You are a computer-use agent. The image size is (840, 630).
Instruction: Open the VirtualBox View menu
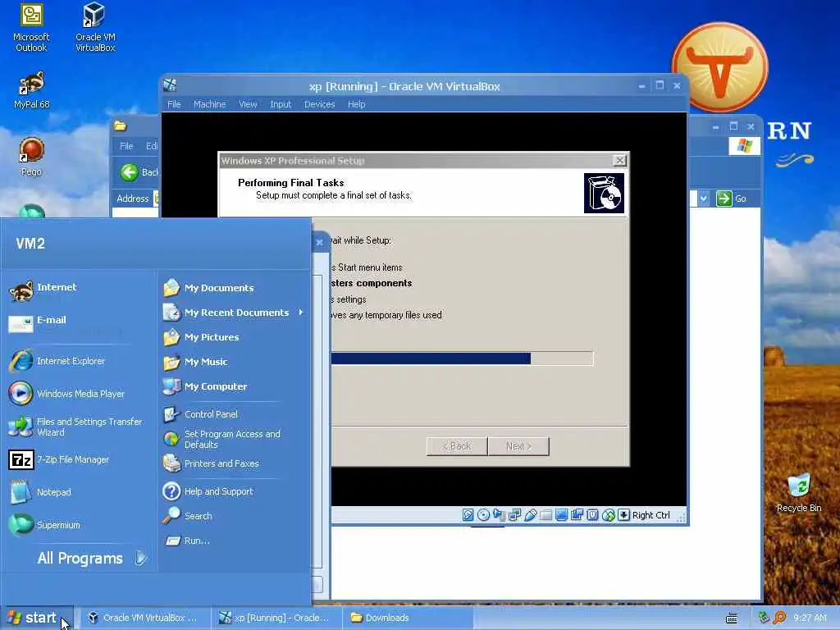248,104
